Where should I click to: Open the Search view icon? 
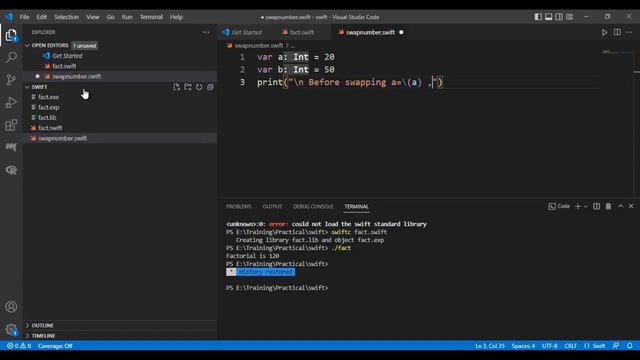pyautogui.click(x=11, y=57)
